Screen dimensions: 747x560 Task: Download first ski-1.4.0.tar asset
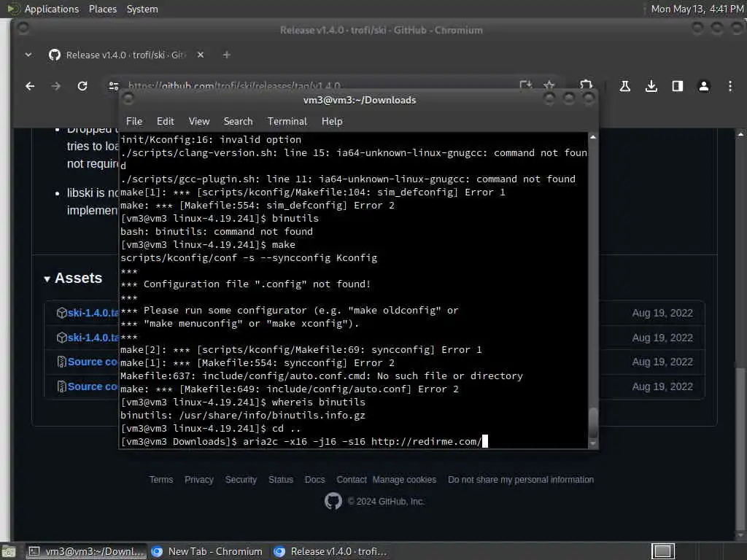click(x=93, y=313)
